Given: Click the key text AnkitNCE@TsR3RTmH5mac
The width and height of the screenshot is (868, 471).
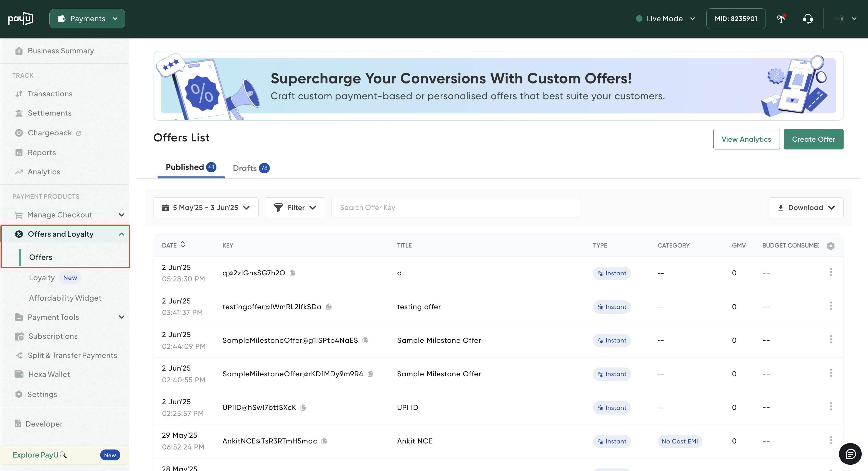Looking at the screenshot, I should tap(270, 441).
